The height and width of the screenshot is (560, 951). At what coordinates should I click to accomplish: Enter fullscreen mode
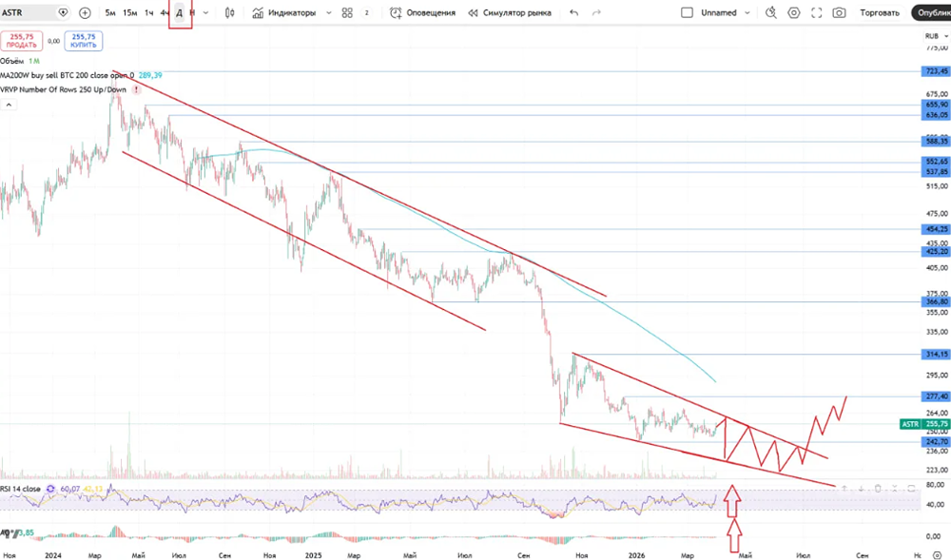[816, 12]
